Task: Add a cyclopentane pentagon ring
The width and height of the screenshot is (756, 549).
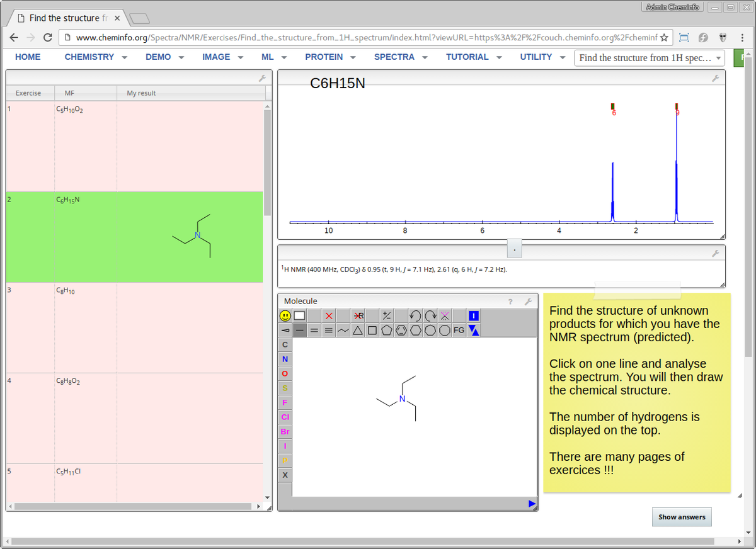Action: 387,330
